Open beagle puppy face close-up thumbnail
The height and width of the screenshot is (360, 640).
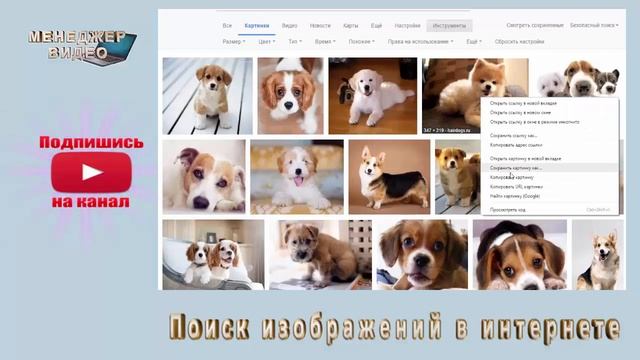(422, 255)
